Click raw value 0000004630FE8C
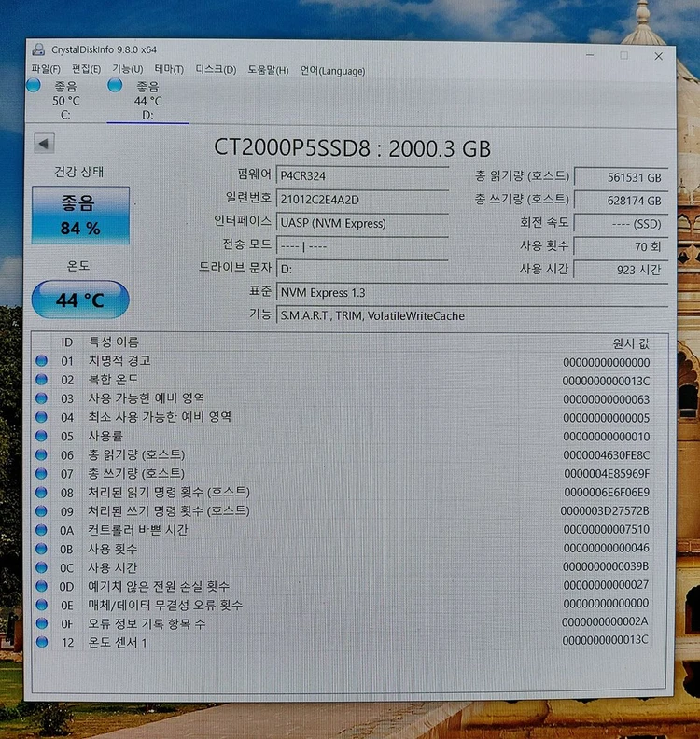This screenshot has height=739, width=700. pyautogui.click(x=606, y=455)
